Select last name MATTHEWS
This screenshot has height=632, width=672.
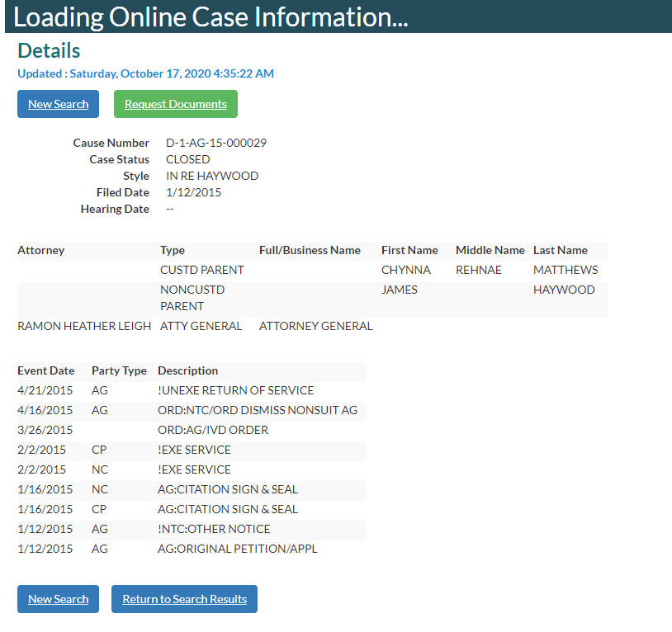566,270
